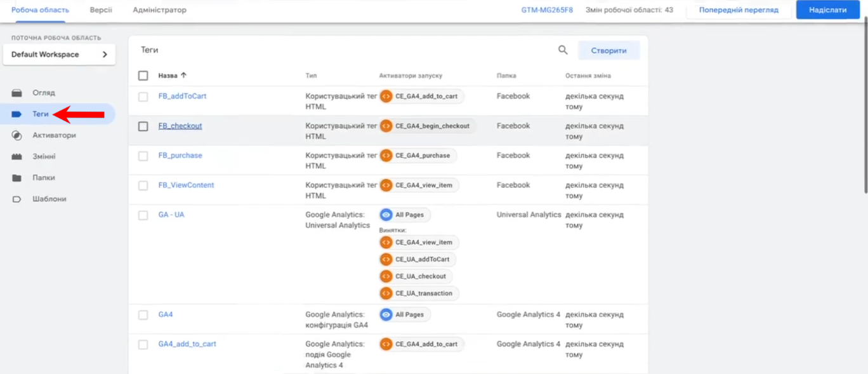868x374 pixels.
Task: Open the FB_purchase tag link
Action: 180,156
